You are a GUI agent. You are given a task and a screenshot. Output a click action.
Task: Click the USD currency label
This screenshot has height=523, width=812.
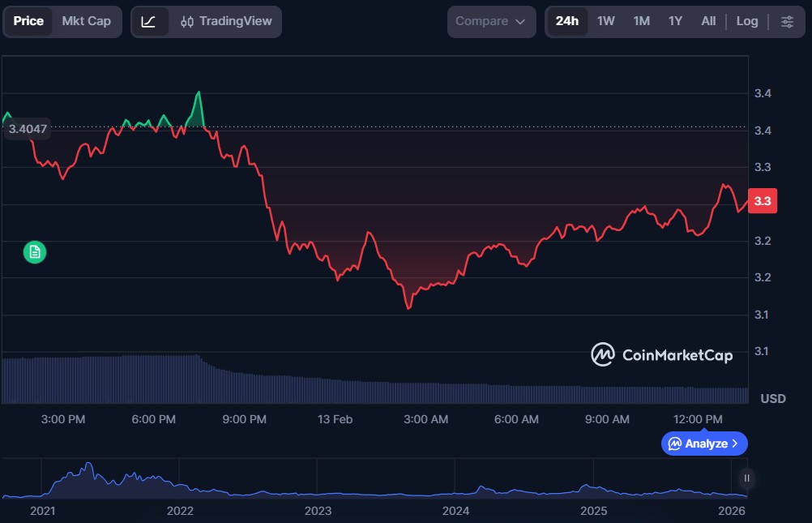coord(773,399)
